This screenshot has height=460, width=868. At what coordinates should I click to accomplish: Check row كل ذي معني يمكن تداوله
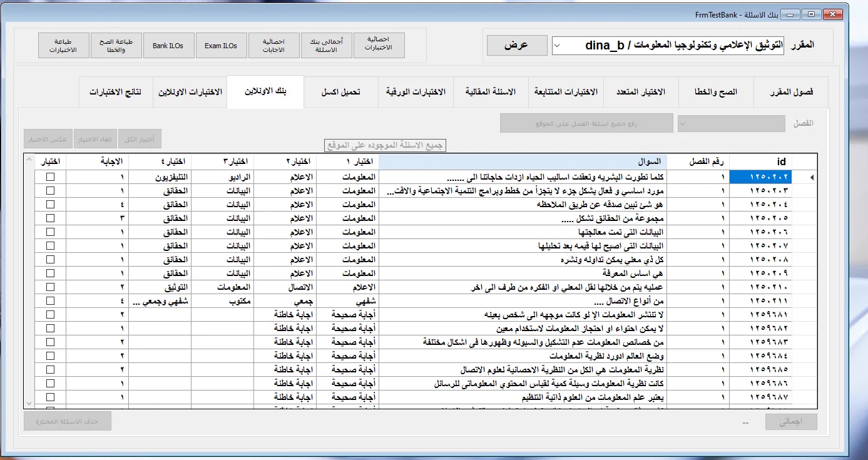click(x=50, y=260)
